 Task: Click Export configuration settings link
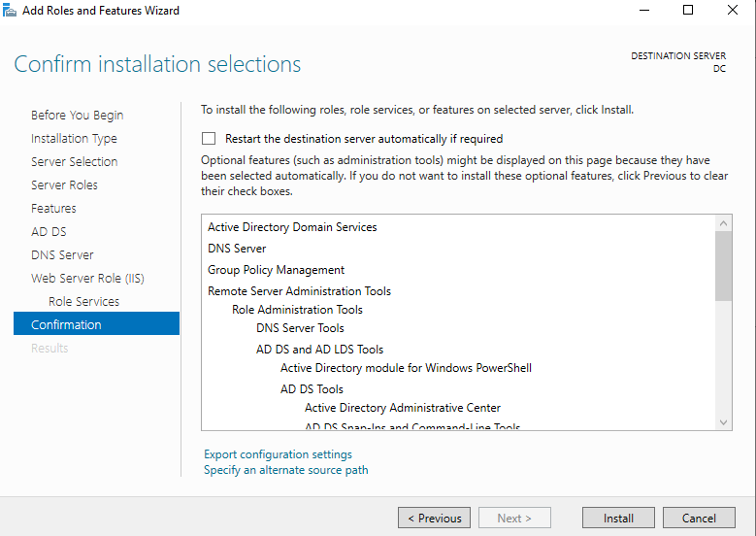(278, 454)
